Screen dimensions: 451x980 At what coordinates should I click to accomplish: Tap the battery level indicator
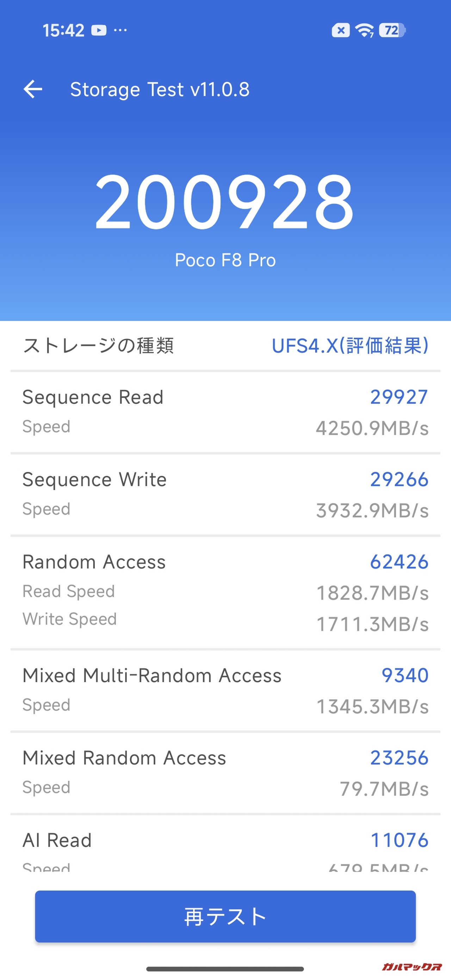[393, 30]
